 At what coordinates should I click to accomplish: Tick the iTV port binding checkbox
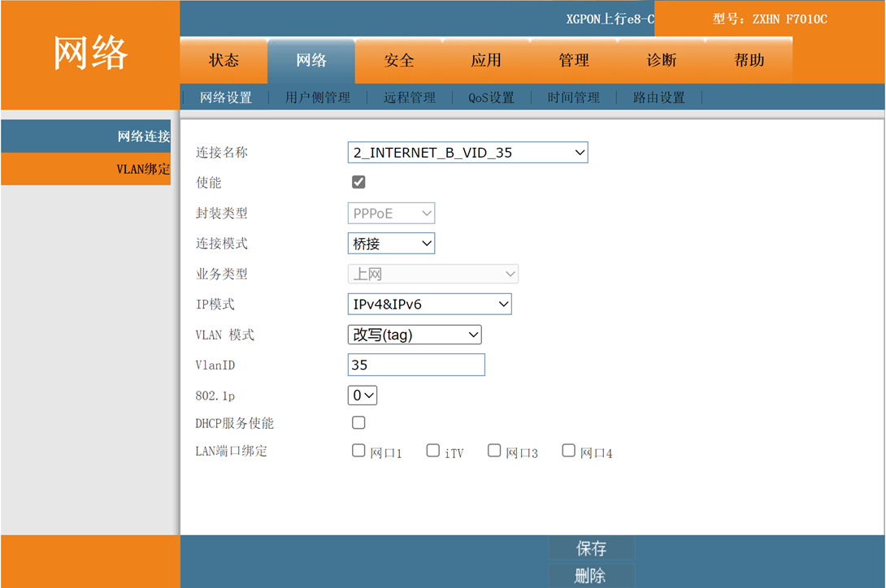point(433,451)
